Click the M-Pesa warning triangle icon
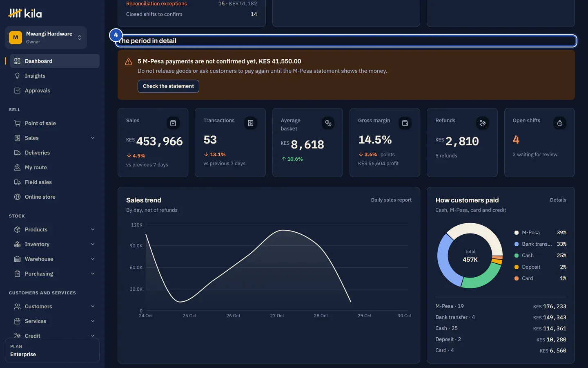 [x=129, y=62]
